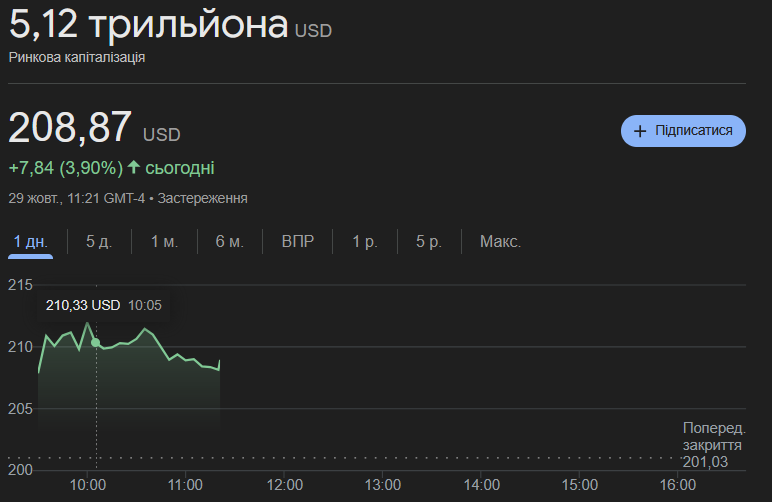Screen dimensions: 772x502
Task: Choose the 5 р. time range
Action: [x=428, y=241]
